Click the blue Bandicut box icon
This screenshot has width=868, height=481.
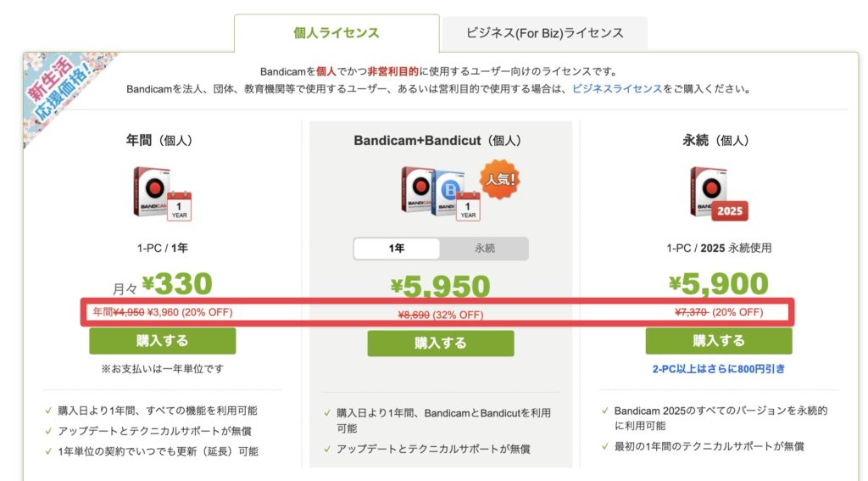click(447, 193)
